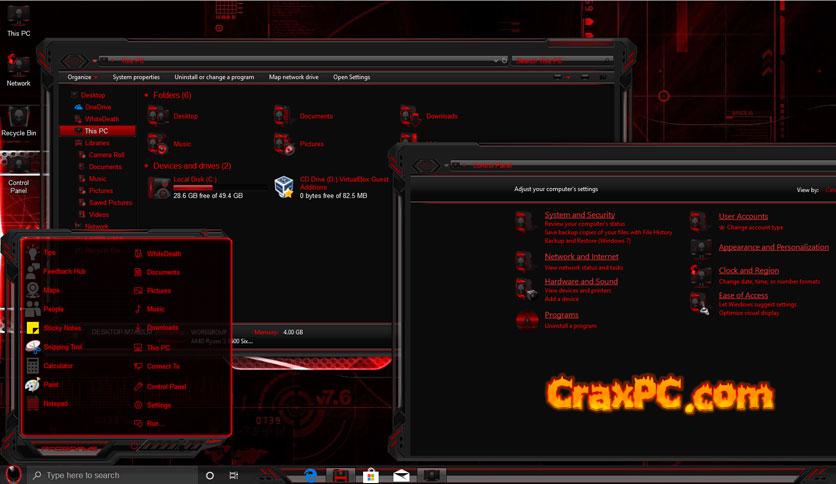Open Hardware and Sound link
This screenshot has width=836, height=484.
tap(581, 281)
